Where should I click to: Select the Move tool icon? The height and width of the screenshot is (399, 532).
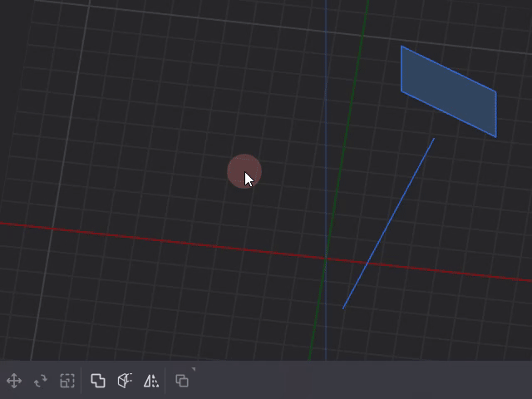pyautogui.click(x=14, y=381)
